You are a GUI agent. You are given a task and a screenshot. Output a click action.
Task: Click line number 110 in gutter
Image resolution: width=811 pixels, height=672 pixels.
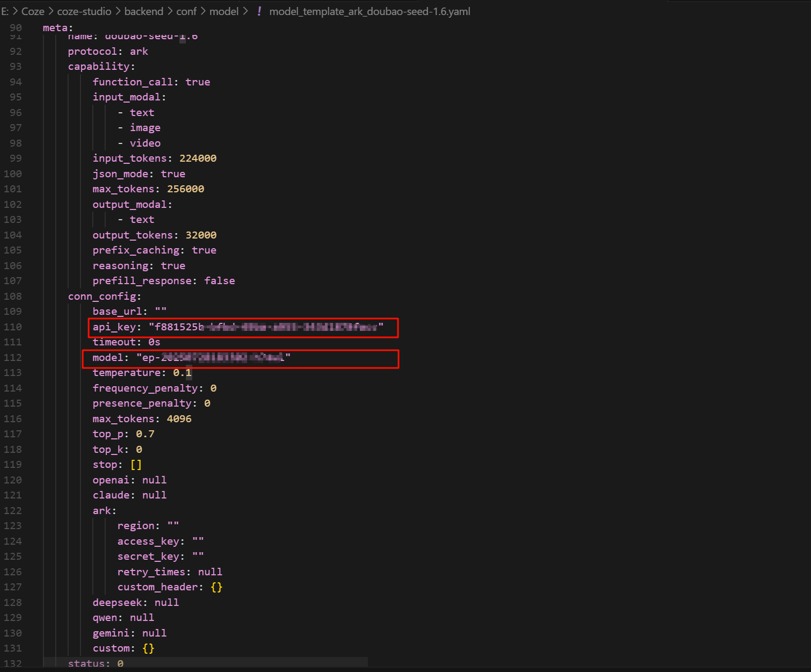[x=13, y=327]
